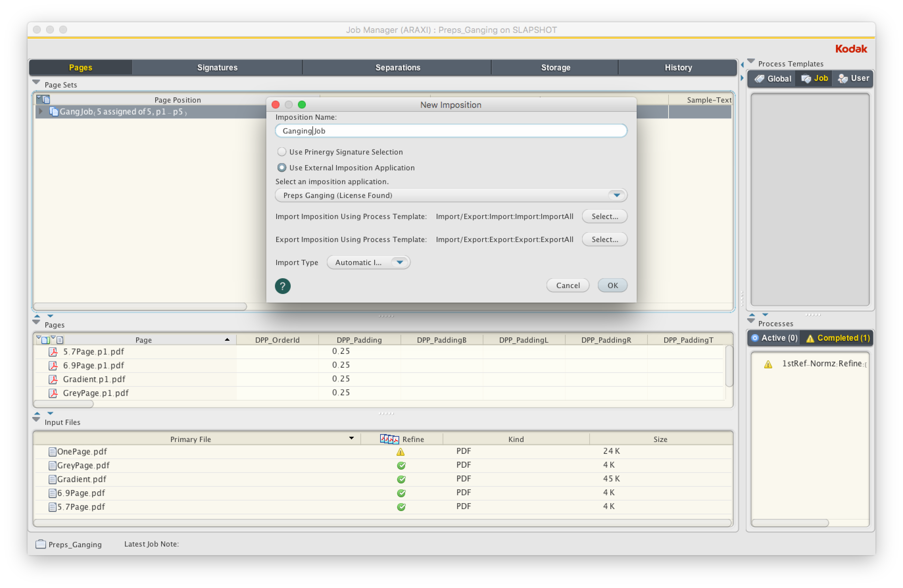Screen dimensions: 903x588
Task: Click the warning icon beside OnePage.pdf
Action: 400,452
